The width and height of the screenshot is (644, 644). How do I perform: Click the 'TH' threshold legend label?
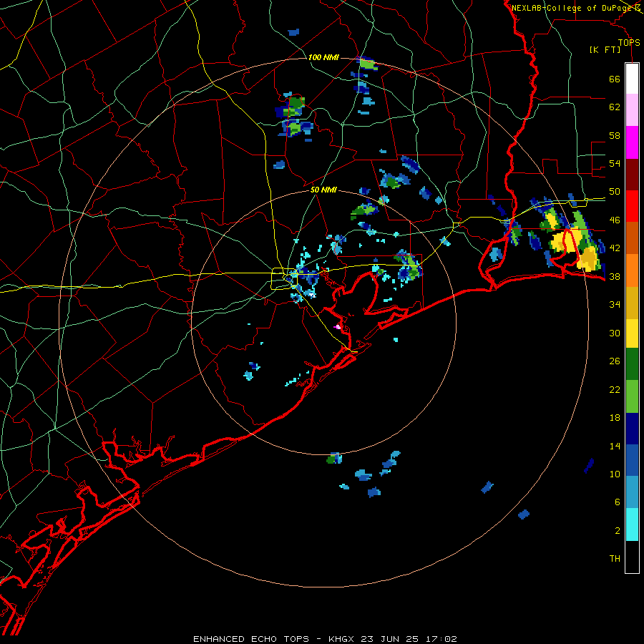coord(615,559)
